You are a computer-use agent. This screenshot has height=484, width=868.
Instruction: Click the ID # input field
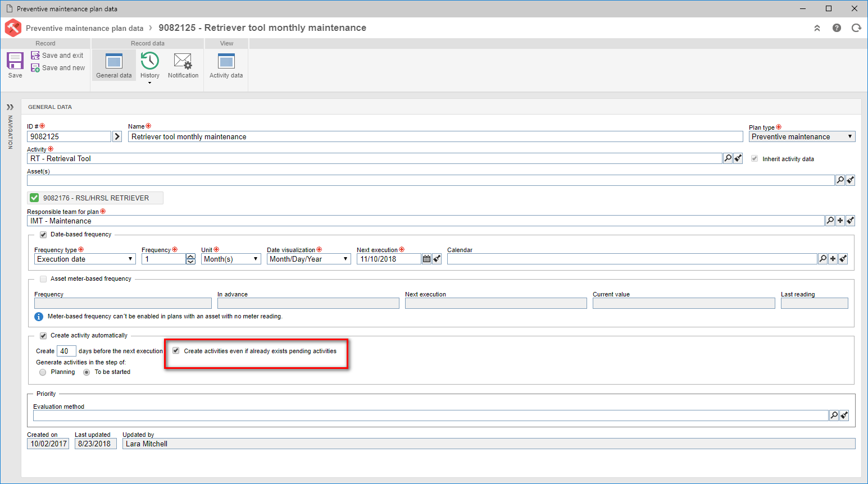69,136
